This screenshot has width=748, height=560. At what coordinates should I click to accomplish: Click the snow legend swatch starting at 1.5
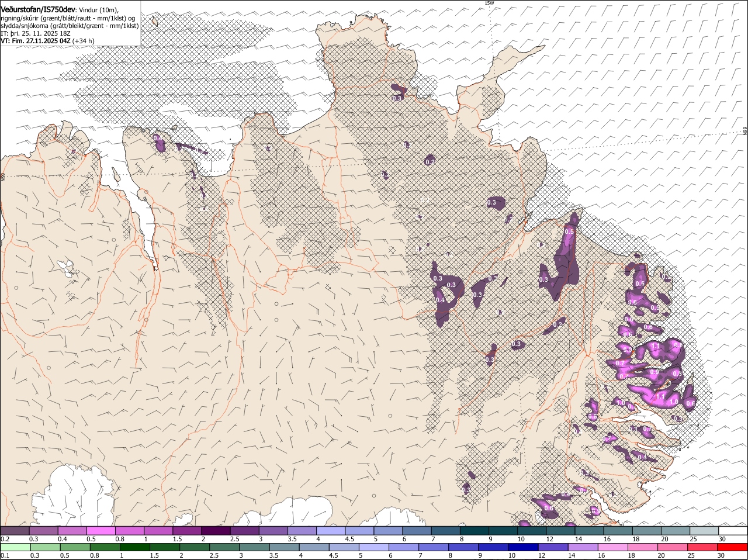(187, 531)
